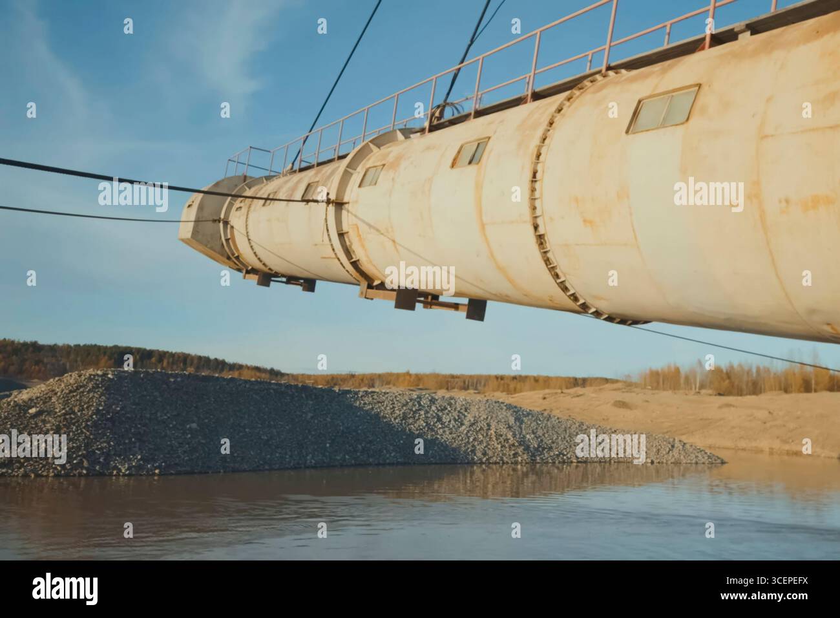
Task: Click the alamy watermark at the water's left edge
Action: pyautogui.click(x=34, y=447)
